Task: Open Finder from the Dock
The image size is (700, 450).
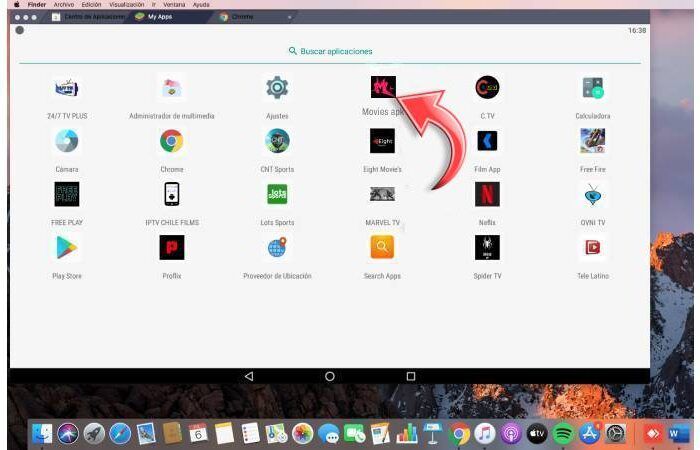Action: (42, 433)
